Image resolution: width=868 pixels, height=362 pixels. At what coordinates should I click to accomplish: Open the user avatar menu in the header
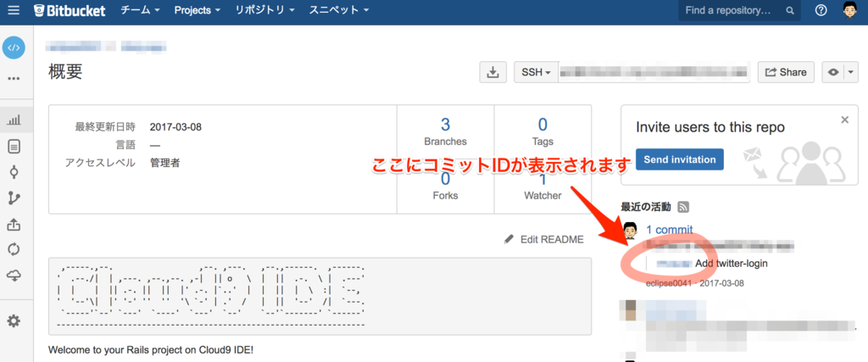[849, 10]
